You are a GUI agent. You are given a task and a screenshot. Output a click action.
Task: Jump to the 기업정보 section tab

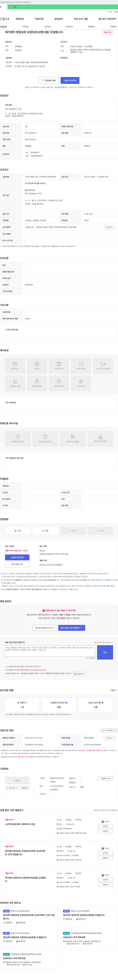113,27
